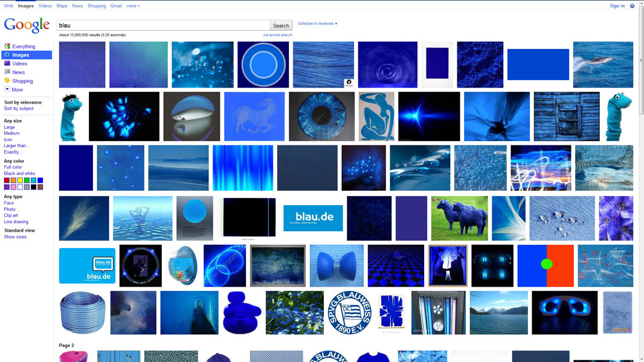Filter images by red color swatch
The image size is (644, 362).
pos(7,180)
